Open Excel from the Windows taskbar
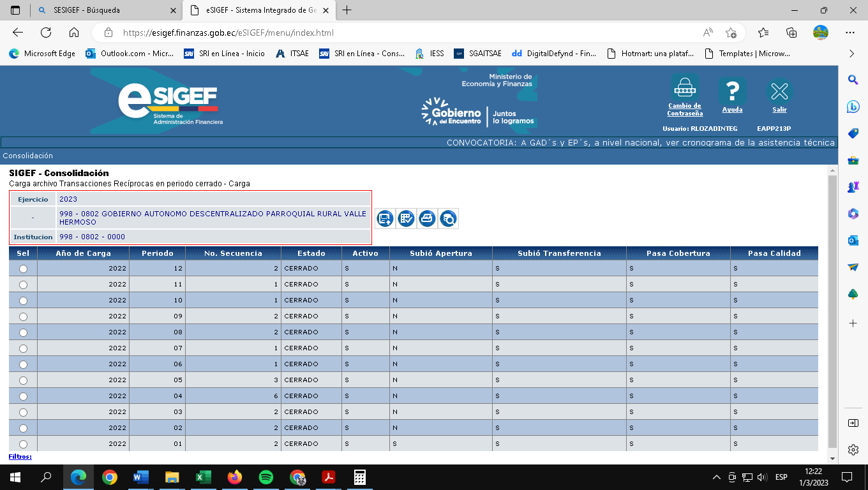Viewport: 868px width, 490px height. (x=203, y=477)
